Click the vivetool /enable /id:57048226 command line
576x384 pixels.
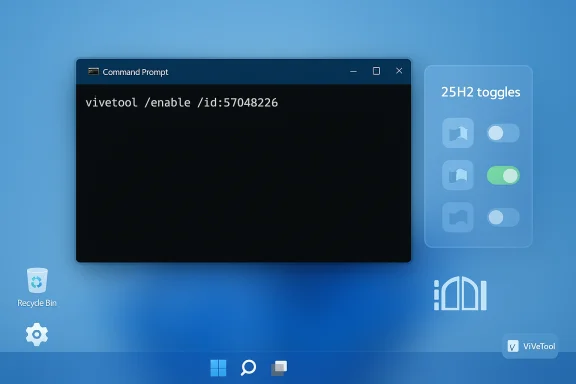[181, 103]
